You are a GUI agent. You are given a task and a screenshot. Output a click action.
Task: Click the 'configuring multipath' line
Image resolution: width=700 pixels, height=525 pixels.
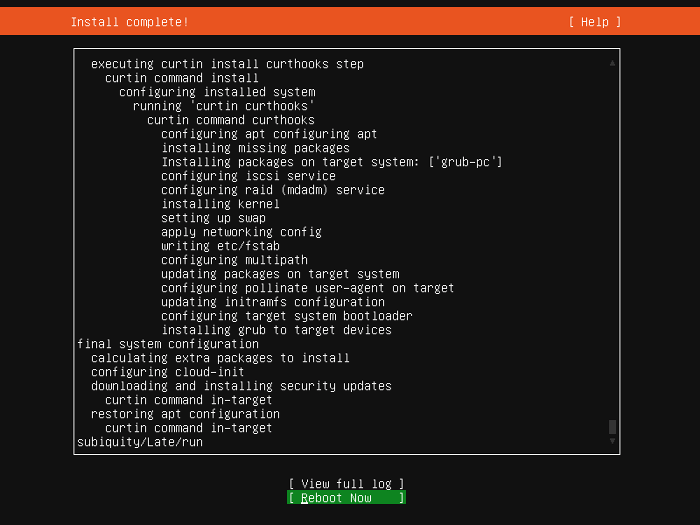point(234,260)
